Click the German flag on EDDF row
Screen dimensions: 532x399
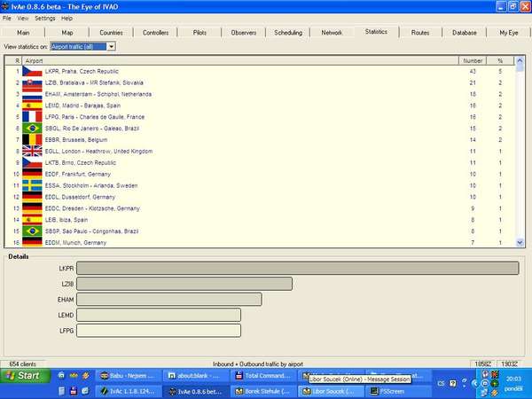(32, 174)
